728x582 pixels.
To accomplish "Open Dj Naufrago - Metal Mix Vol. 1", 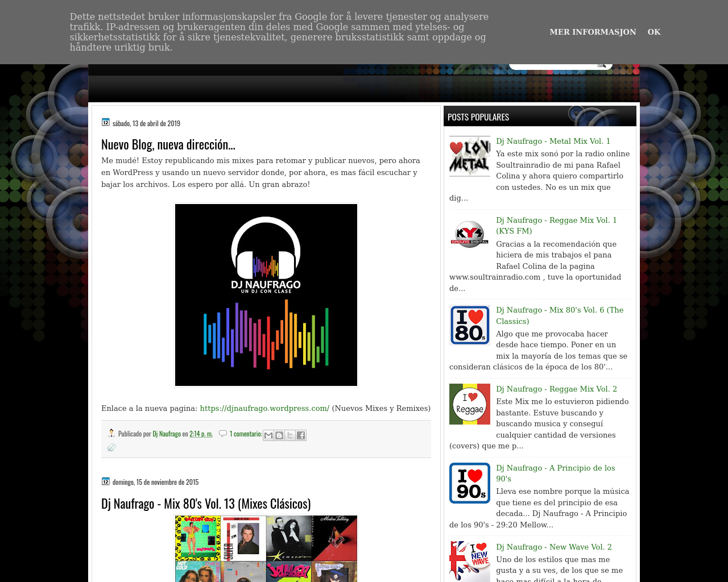I will [553, 141].
